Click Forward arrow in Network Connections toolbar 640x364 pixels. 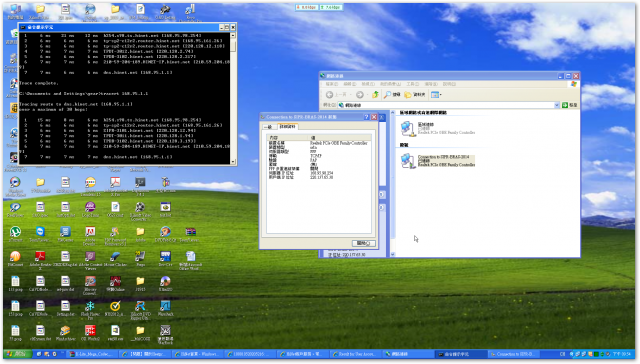click(360, 95)
